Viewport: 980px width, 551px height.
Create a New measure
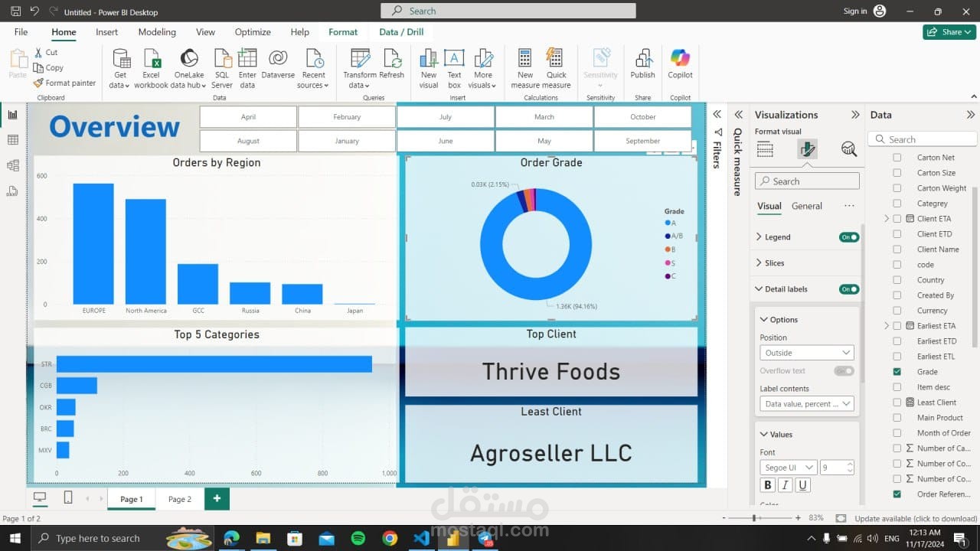coord(525,68)
